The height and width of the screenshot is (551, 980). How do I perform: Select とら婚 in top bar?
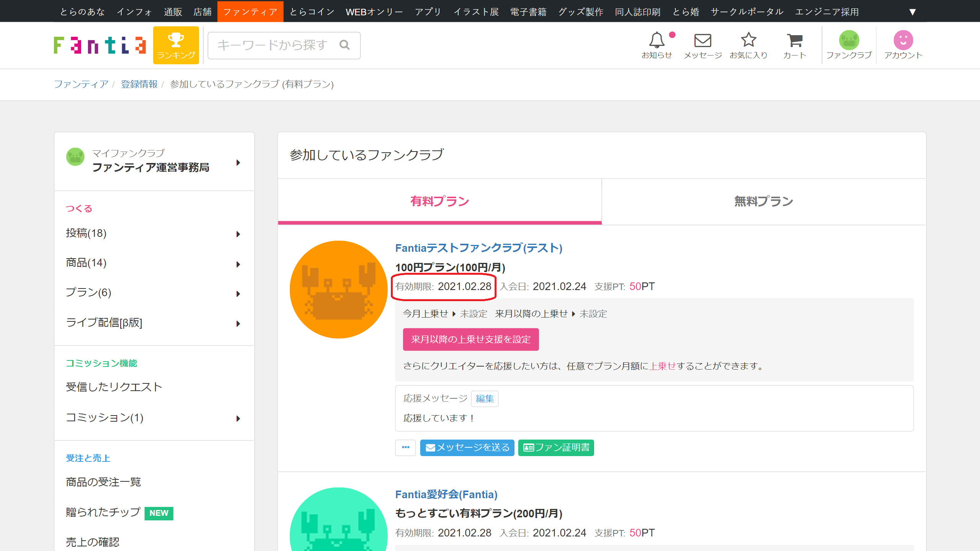pos(686,12)
